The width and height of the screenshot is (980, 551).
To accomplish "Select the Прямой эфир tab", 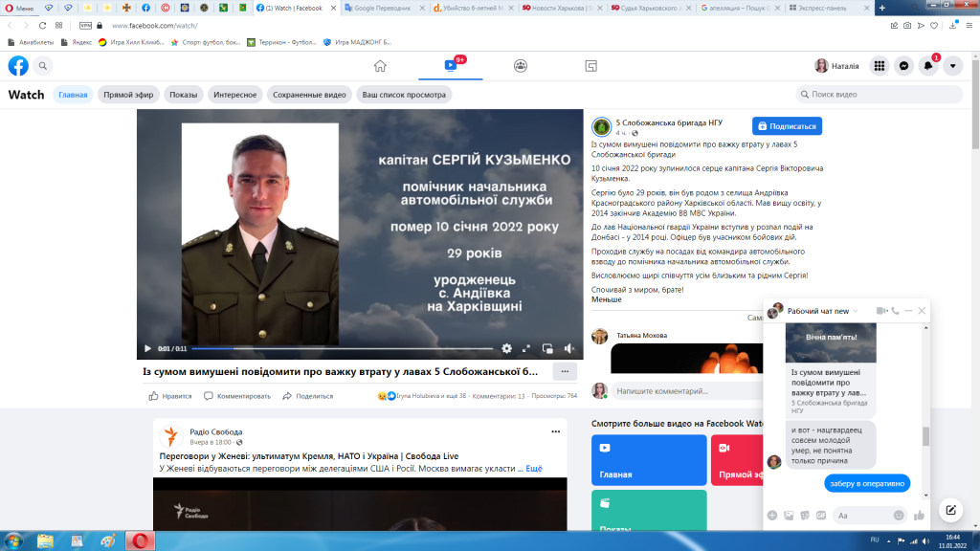I will coord(128,95).
